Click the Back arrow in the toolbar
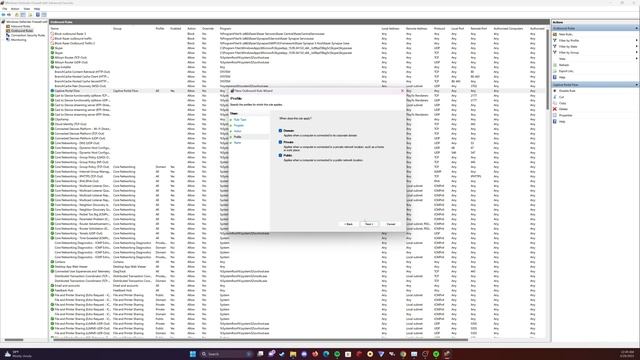Viewport: 640px width, 360px height. 4,15
